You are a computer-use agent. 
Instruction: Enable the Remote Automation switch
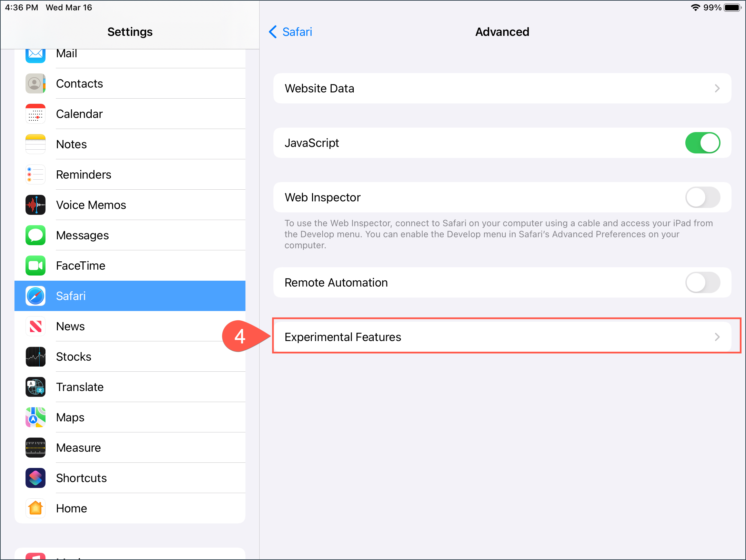coord(703,282)
